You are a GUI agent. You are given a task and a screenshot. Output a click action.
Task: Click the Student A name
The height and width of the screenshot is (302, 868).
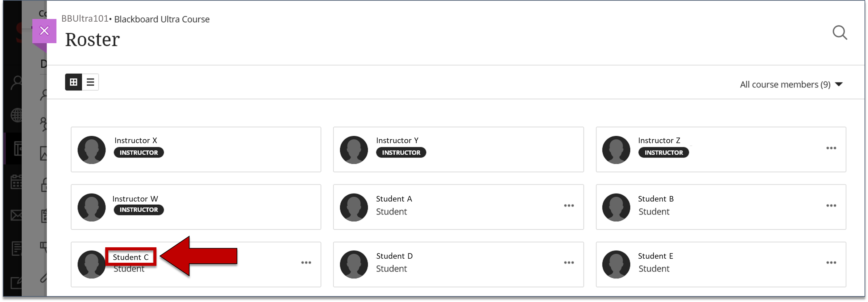point(394,199)
